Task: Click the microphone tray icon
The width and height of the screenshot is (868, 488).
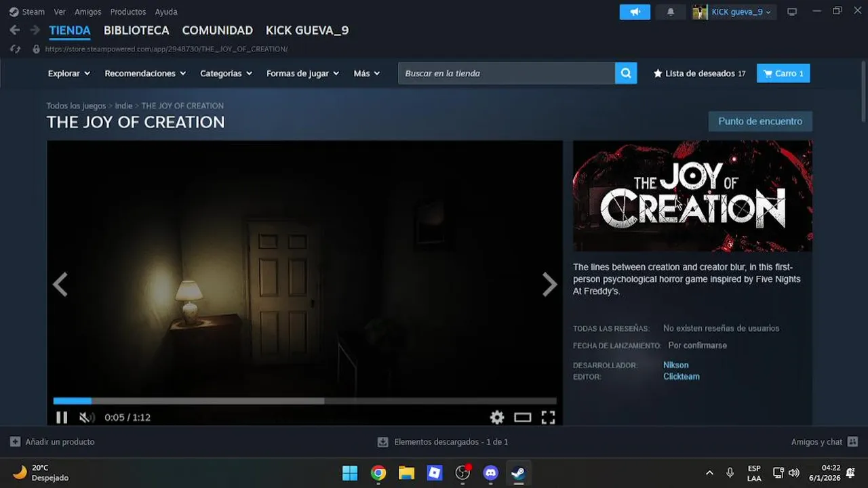Action: coord(730,472)
